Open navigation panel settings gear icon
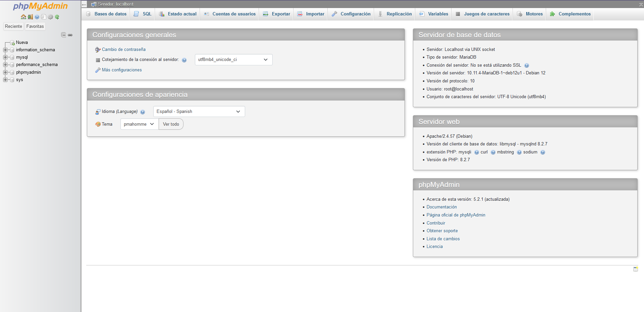Image resolution: width=644 pixels, height=312 pixels. tap(51, 17)
